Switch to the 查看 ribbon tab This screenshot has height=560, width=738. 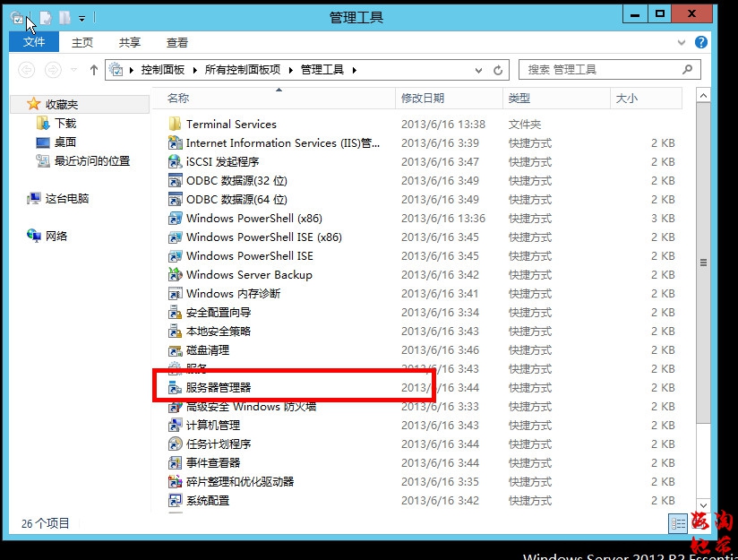point(177,42)
